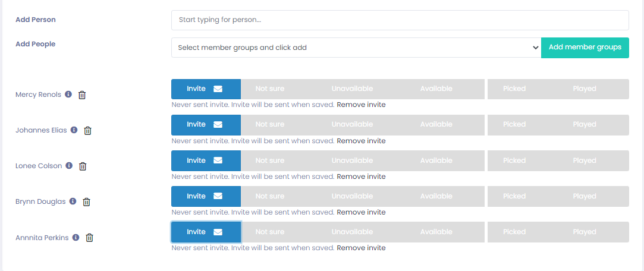Set Annnita Perkins to Available
Image resolution: width=644 pixels, height=271 pixels.
436,232
